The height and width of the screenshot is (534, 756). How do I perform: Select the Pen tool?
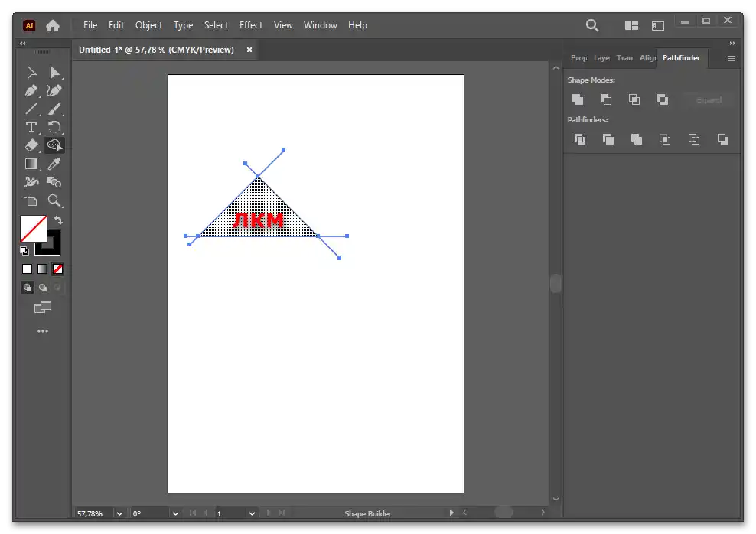click(x=31, y=90)
